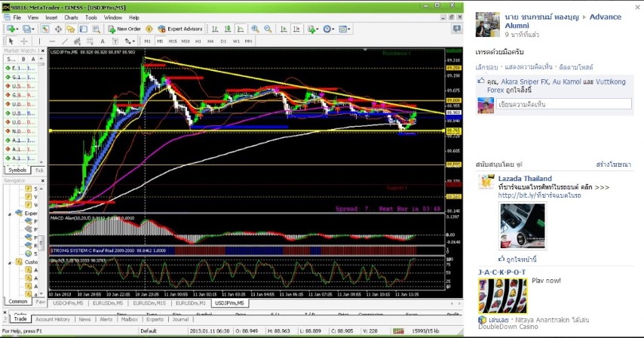Open the Charts menu

pos(71,17)
